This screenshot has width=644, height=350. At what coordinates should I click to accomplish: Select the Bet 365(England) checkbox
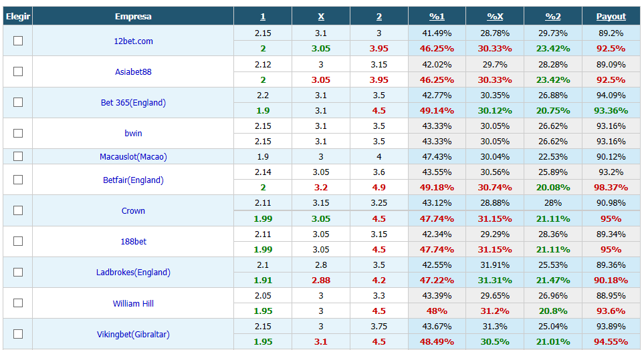click(18, 102)
